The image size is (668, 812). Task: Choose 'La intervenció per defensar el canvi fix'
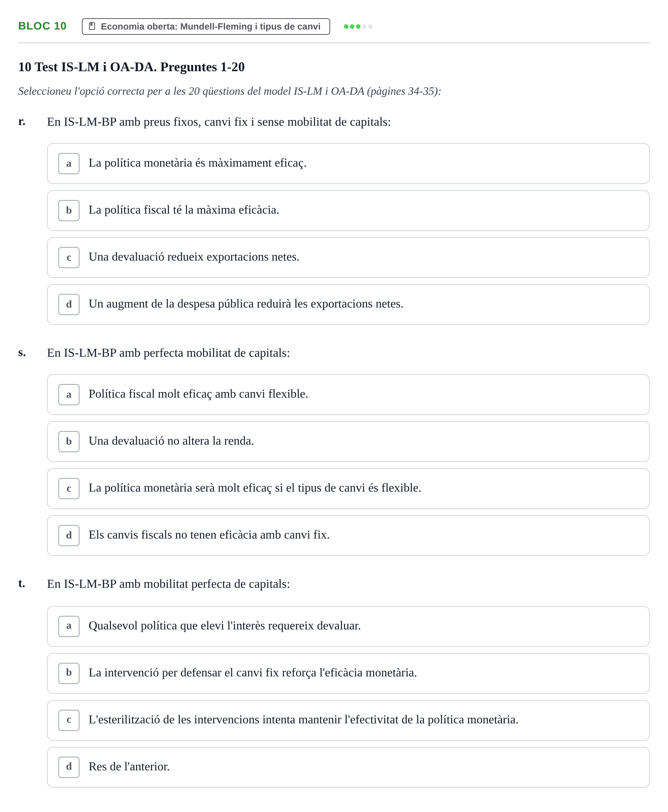pos(348,673)
